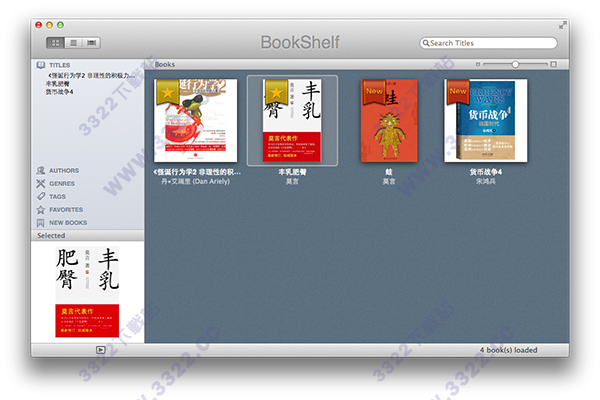Click the crossed tools icon beside Genres
The width and height of the screenshot is (600, 400).
41,183
